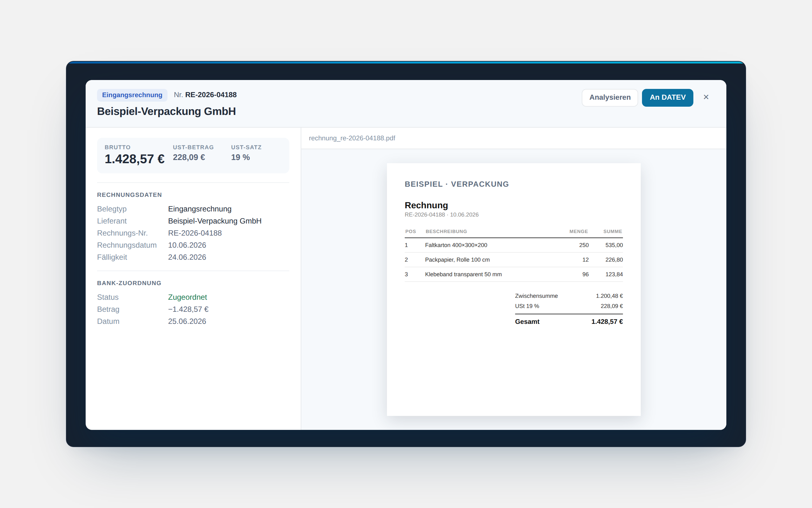Close the invoice detail dialog
This screenshot has height=508, width=812.
coord(706,97)
